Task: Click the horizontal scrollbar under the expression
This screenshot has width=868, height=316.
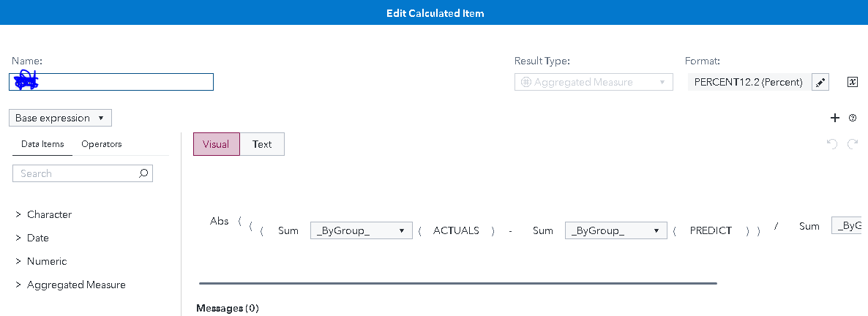Action: pos(457,283)
